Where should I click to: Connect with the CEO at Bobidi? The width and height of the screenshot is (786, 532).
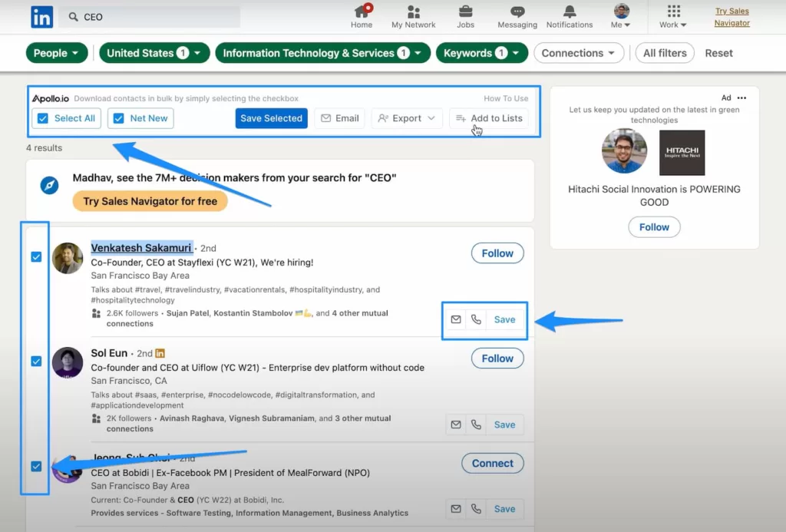(492, 464)
